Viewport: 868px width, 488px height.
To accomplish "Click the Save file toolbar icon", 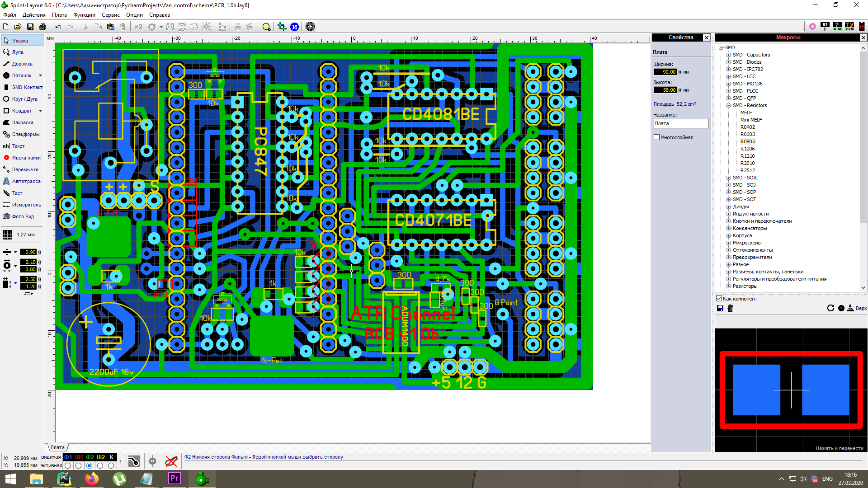I will click(30, 27).
